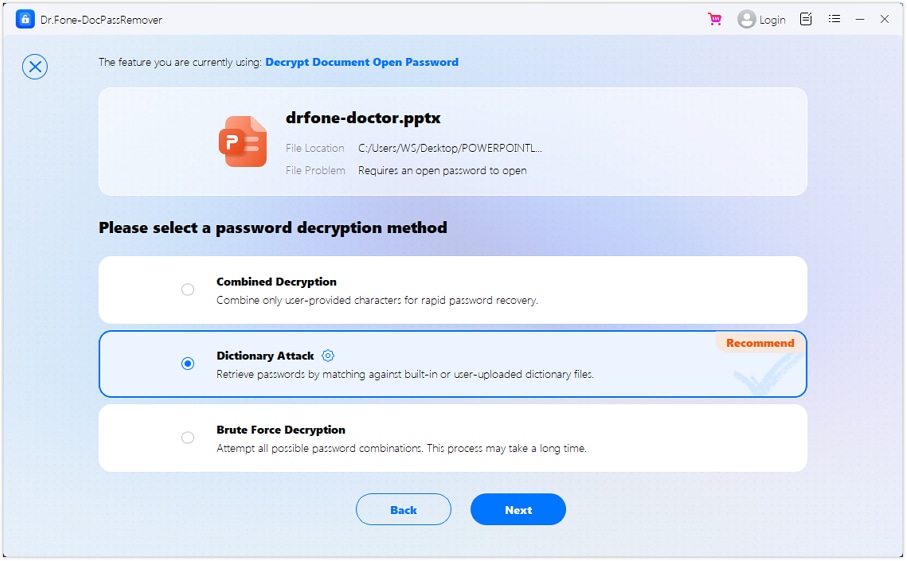Click the Brute Force Decryption description text
The image size is (907, 561).
401,448
